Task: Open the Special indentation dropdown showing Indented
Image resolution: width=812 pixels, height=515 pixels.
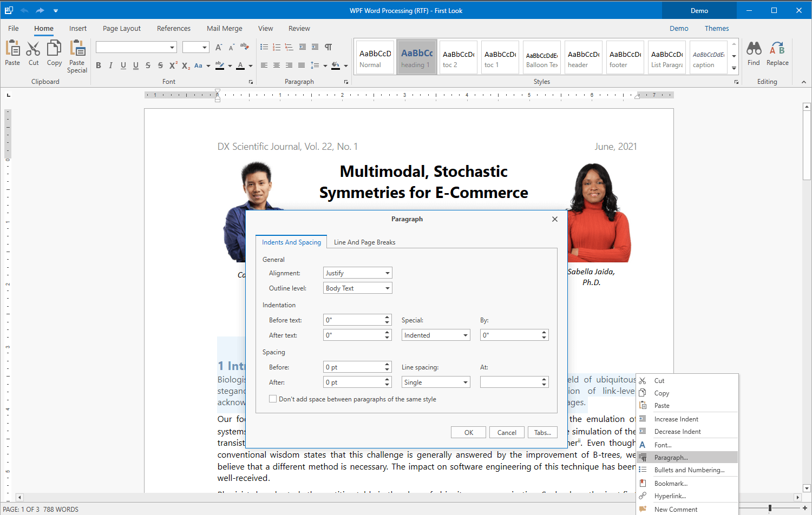Action: click(x=436, y=335)
